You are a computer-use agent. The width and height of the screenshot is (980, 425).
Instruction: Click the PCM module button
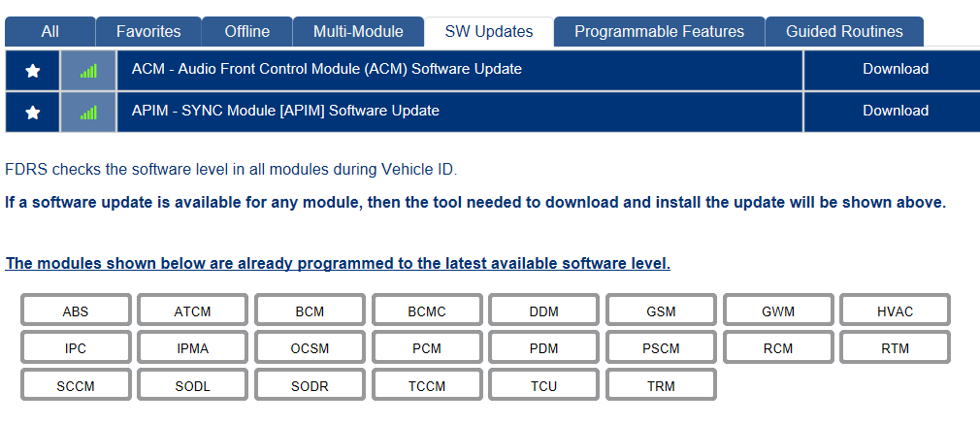click(x=427, y=348)
